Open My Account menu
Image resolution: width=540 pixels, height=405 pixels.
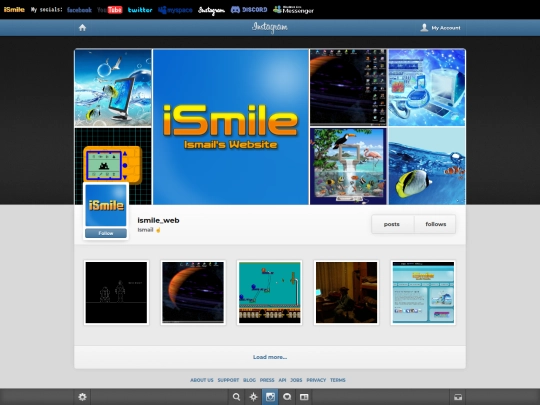click(440, 28)
